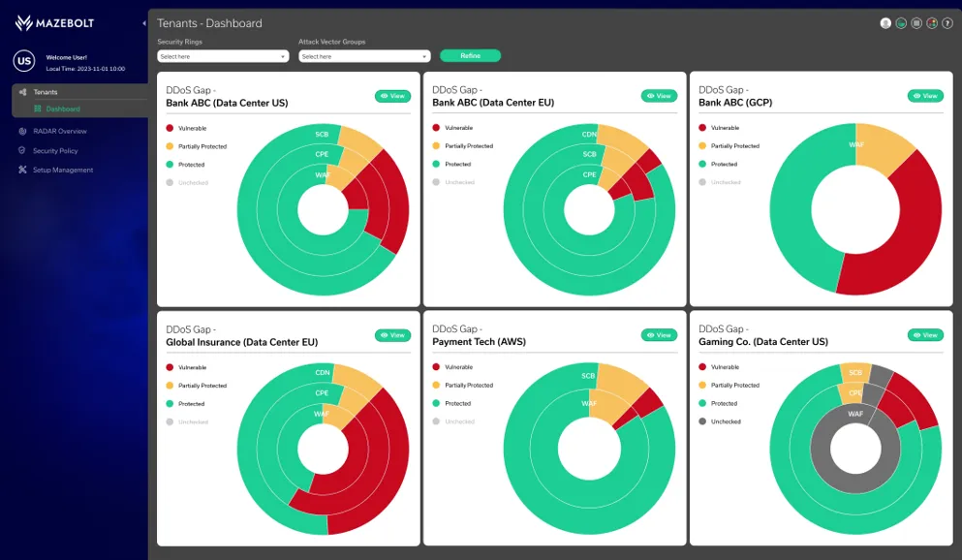
Task: Open the US user avatar circle
Action: (24, 61)
